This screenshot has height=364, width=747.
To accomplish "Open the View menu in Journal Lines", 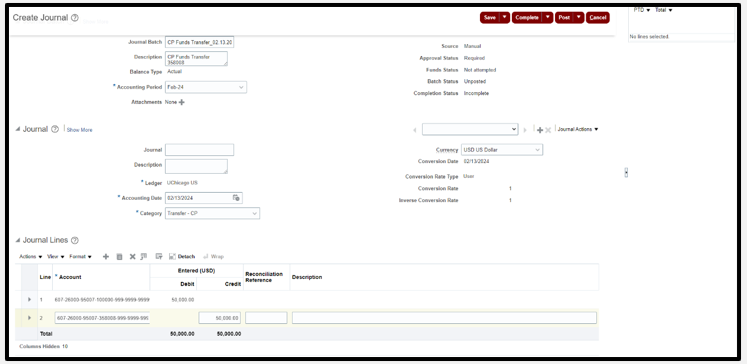I will click(56, 256).
